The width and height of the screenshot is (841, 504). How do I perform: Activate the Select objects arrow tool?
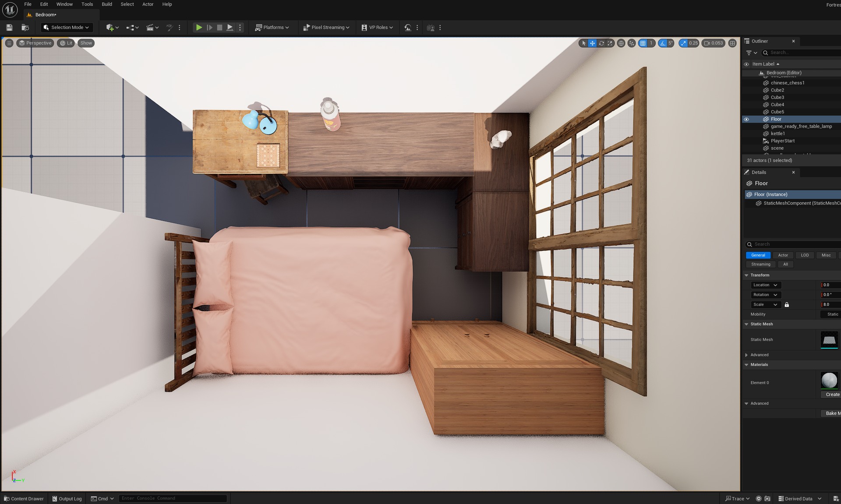click(583, 43)
